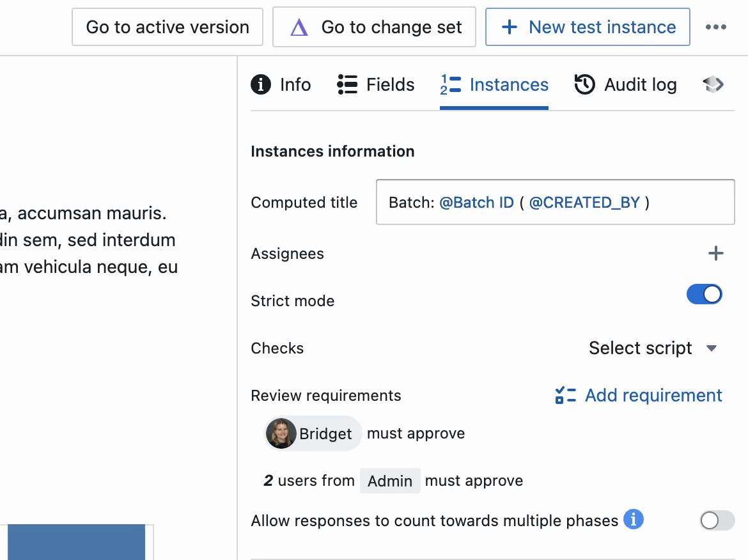Click the info icon beside multiple phases
The height and width of the screenshot is (560, 748).
[633, 520]
